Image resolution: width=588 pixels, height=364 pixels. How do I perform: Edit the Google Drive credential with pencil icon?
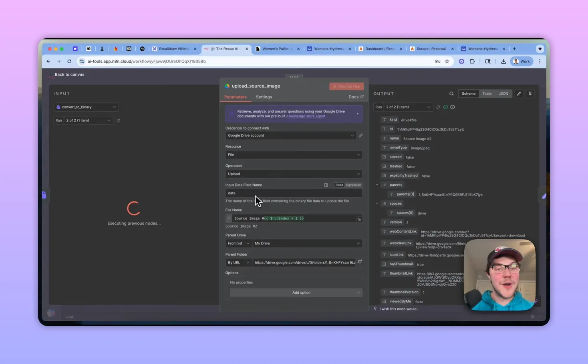[360, 136]
